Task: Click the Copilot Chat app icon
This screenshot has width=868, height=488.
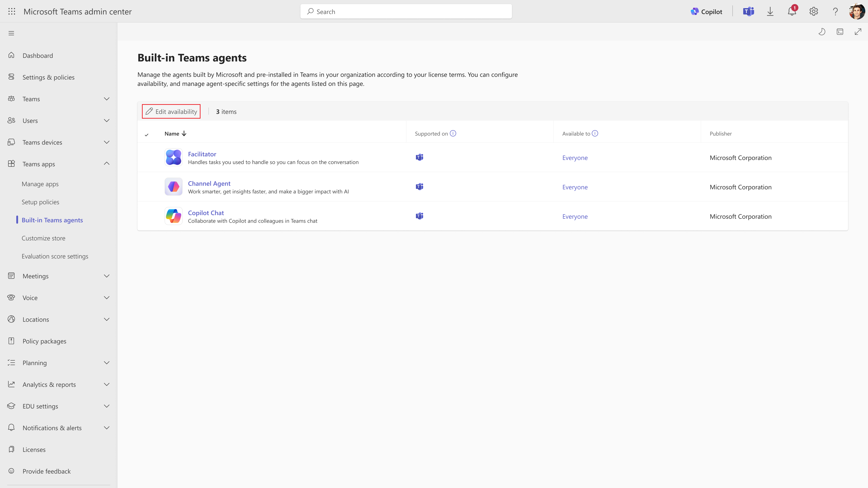Action: click(x=174, y=216)
